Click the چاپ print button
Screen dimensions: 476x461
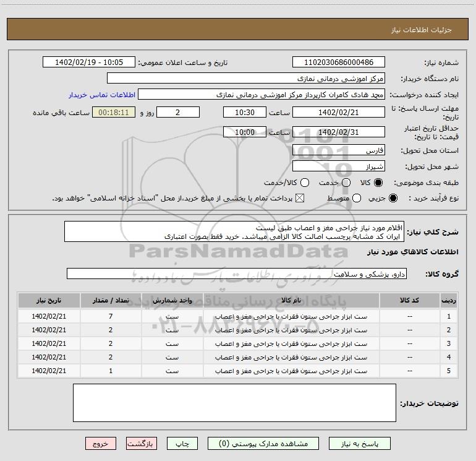tap(182, 444)
